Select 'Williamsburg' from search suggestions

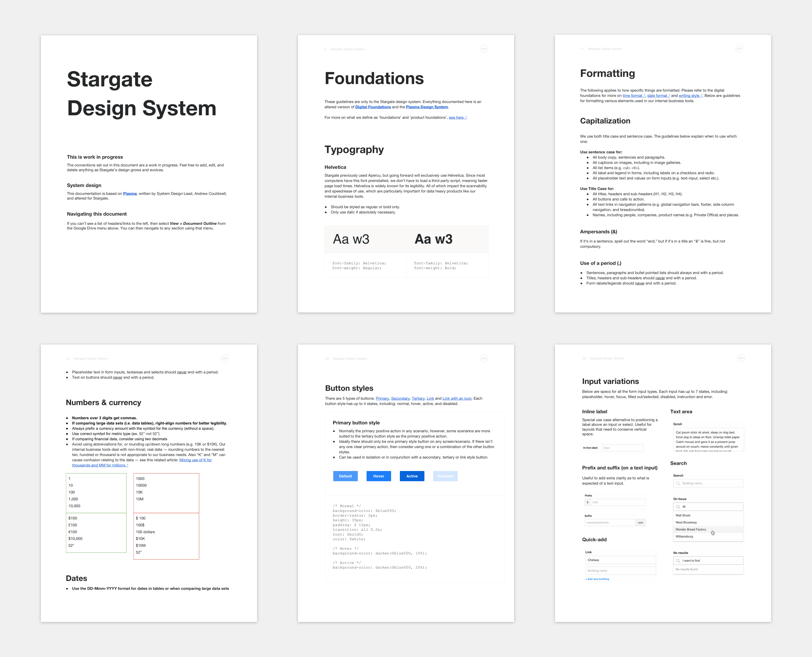[708, 537]
